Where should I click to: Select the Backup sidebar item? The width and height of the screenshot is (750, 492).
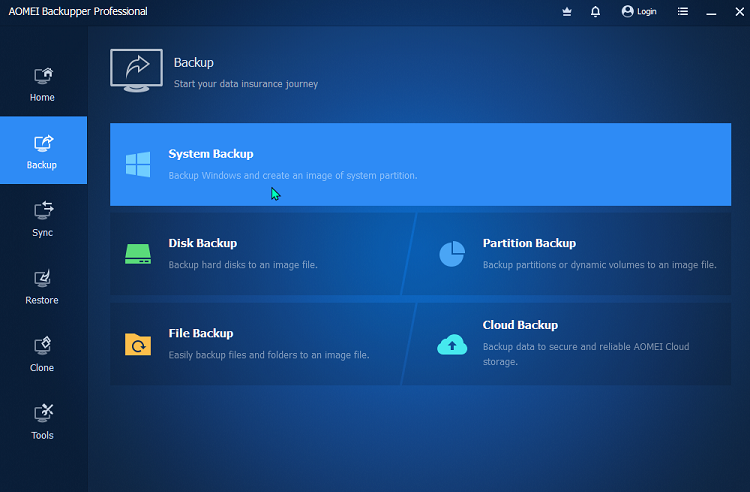(x=43, y=150)
